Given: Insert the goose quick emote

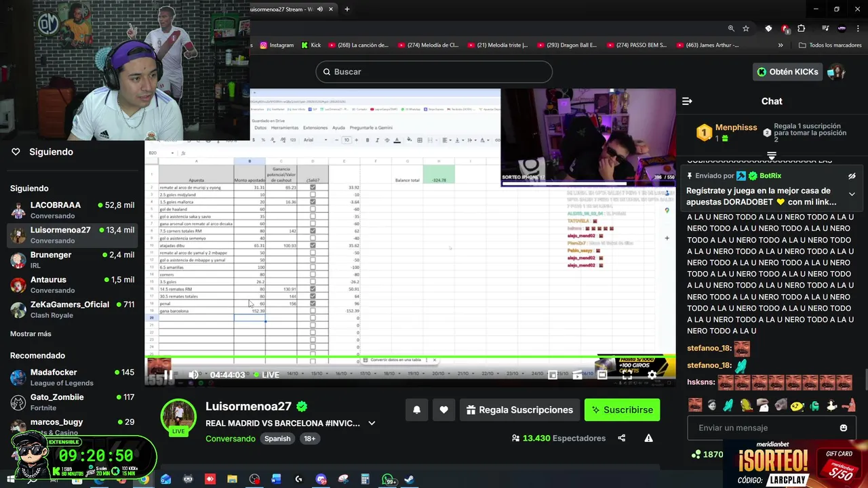Looking at the screenshot, I should [831, 405].
